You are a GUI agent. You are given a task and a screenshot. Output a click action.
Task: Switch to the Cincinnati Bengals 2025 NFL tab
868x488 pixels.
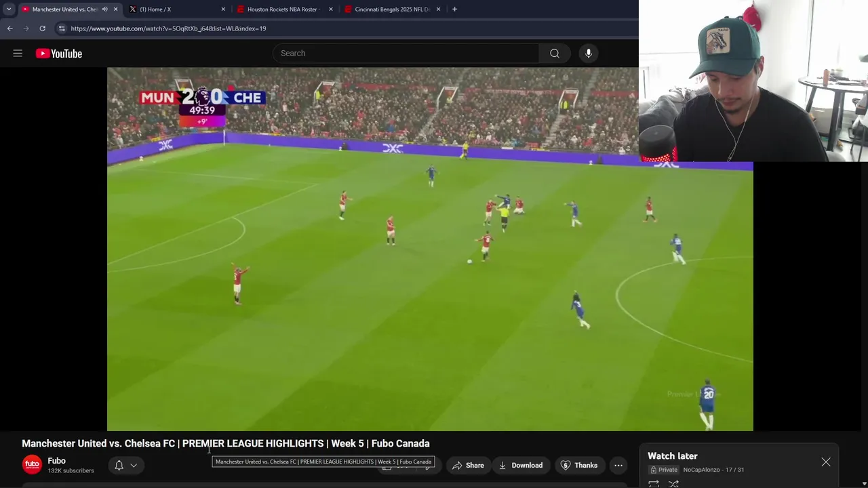click(x=392, y=9)
